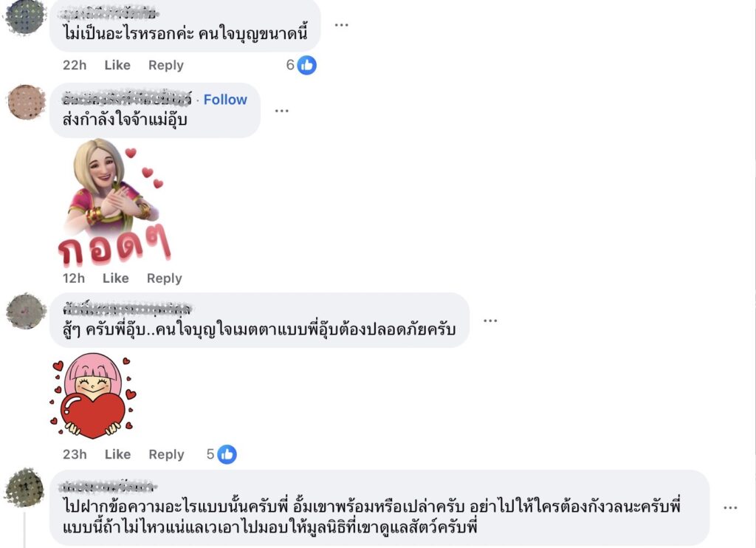Open profile picture of the bottom commenter
The width and height of the screenshot is (756, 548).
(24, 487)
